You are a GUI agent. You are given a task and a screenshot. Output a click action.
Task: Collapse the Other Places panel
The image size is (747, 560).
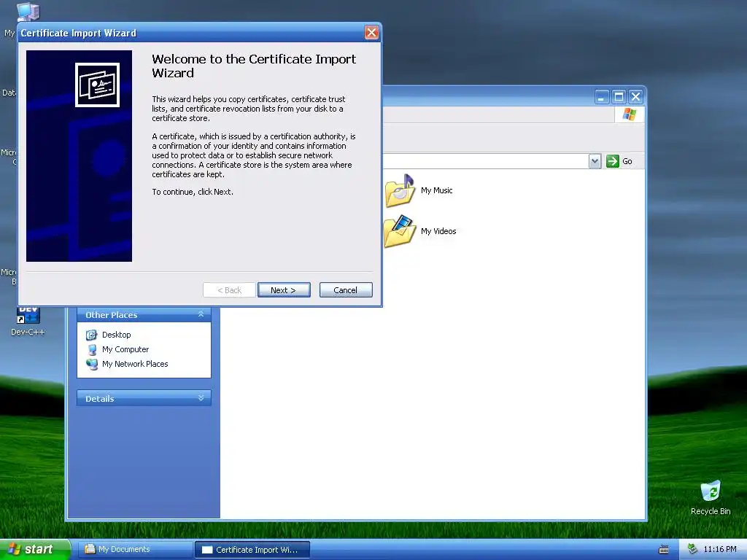pos(201,314)
